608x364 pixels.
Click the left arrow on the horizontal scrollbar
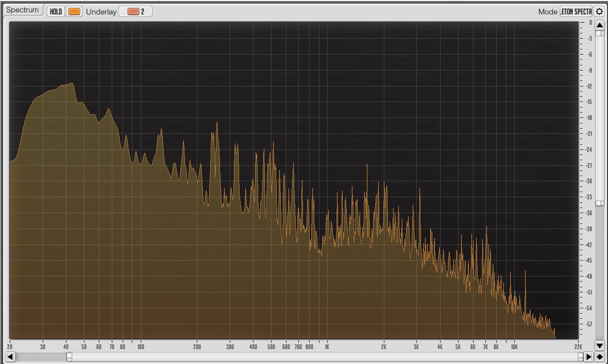(x=10, y=356)
